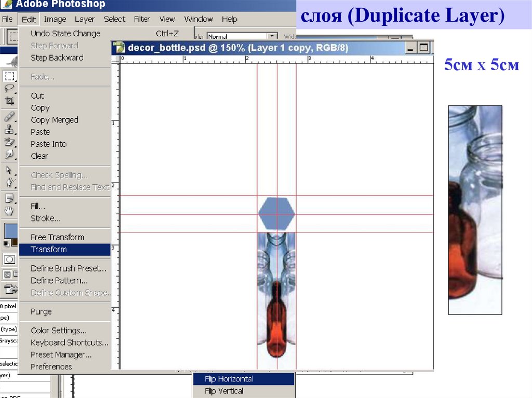Select the Lasso tool
The width and height of the screenshot is (532, 398).
[x=9, y=89]
